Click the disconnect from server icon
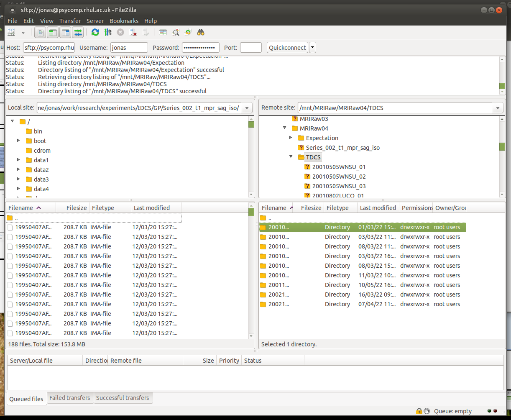The width and height of the screenshot is (511, 420). coord(133,32)
